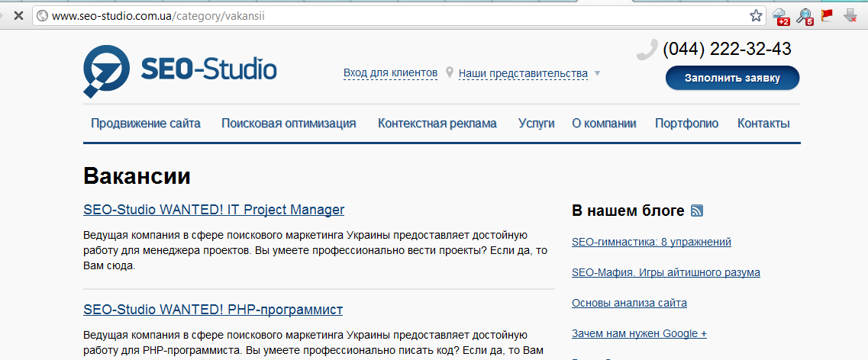Open blog post Основы анализа сайта

(629, 303)
